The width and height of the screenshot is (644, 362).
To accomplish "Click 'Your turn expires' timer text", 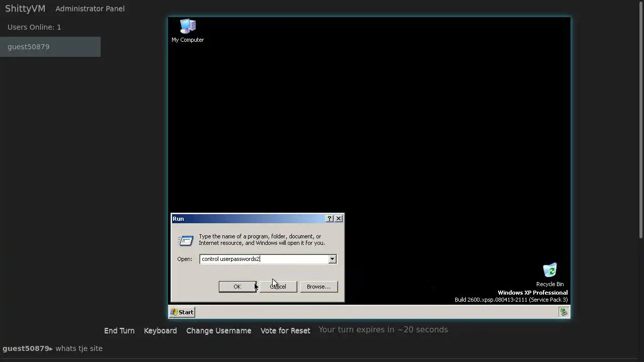I will (x=383, y=330).
